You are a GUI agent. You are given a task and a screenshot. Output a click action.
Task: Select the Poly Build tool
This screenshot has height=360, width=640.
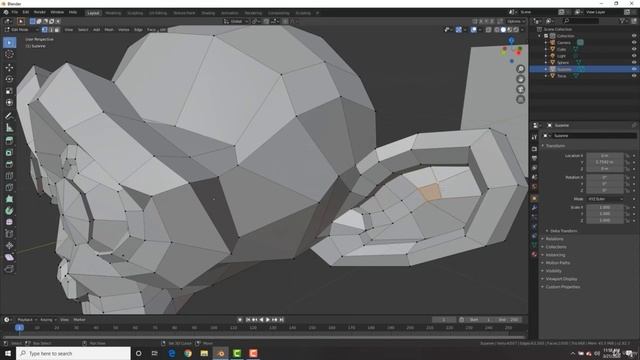[x=9, y=199]
